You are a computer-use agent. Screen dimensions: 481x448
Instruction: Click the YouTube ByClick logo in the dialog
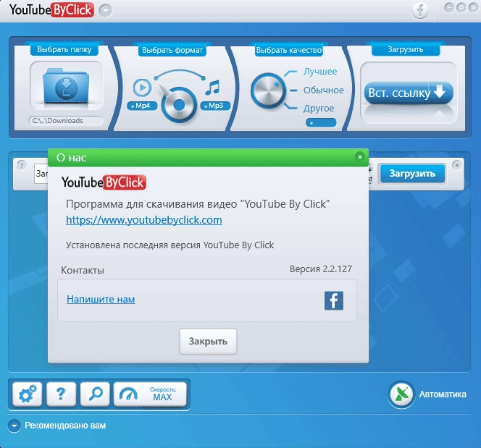click(104, 182)
